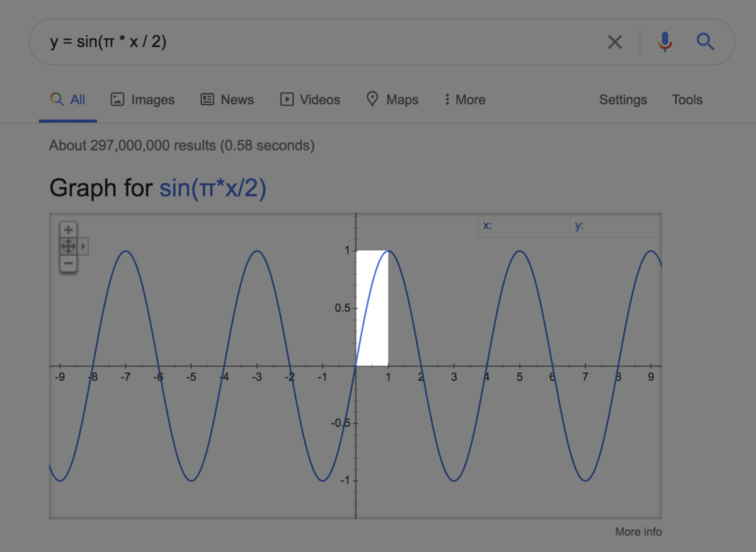Screen dimensions: 756x552
Task: Open the More info link
Action: coord(638,532)
